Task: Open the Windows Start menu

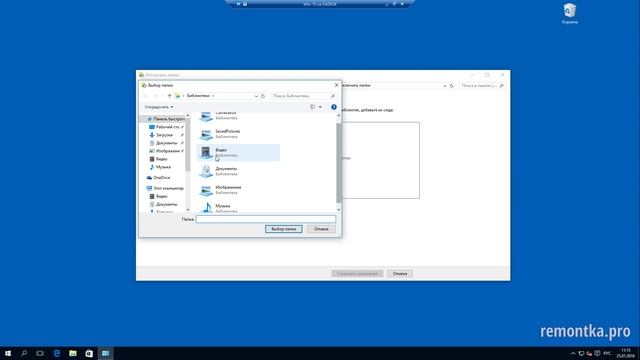Action: click(8, 353)
